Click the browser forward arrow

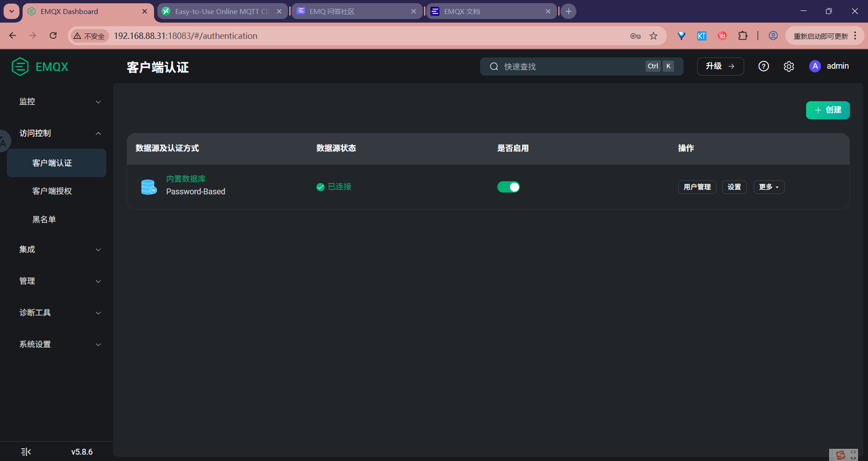pos(33,36)
